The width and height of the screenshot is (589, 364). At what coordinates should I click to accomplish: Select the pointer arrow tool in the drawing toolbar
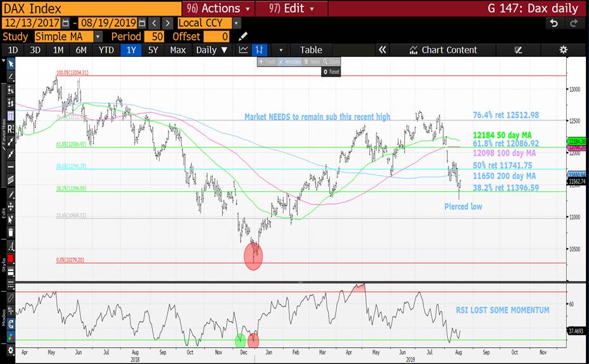pos(11,64)
